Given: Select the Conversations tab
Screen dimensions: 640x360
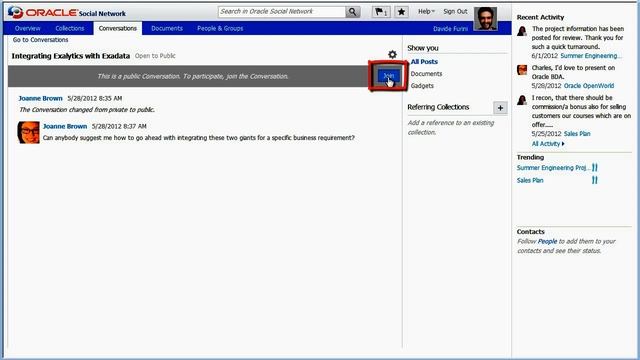Looking at the screenshot, I should (x=118, y=28).
